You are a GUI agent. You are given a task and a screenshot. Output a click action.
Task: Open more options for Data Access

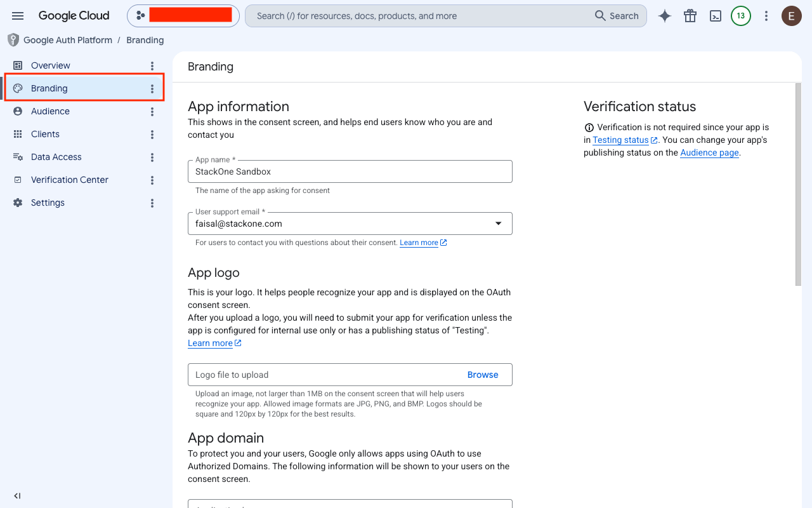[152, 157]
